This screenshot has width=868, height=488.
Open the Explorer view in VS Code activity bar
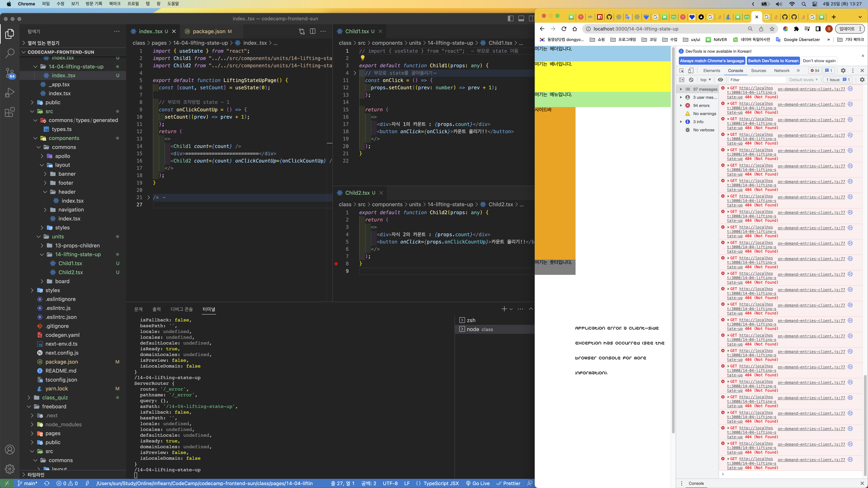[10, 34]
